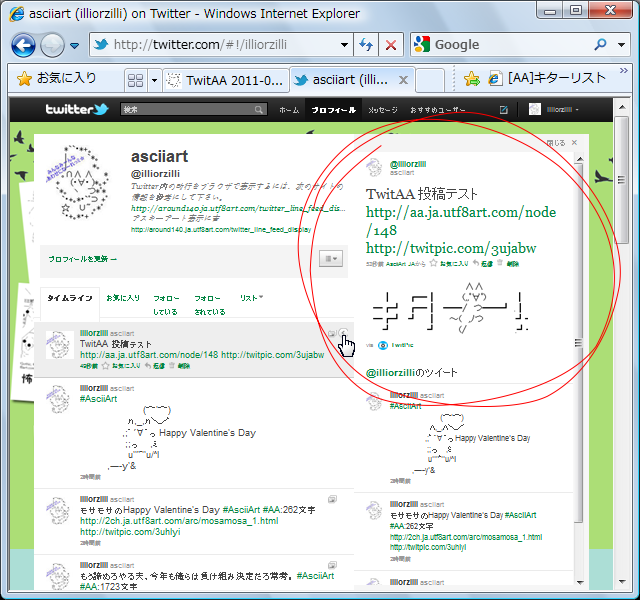The width and height of the screenshot is (640, 600).
Task: Click the browser scroll down arrow
Action: pyautogui.click(x=622, y=582)
